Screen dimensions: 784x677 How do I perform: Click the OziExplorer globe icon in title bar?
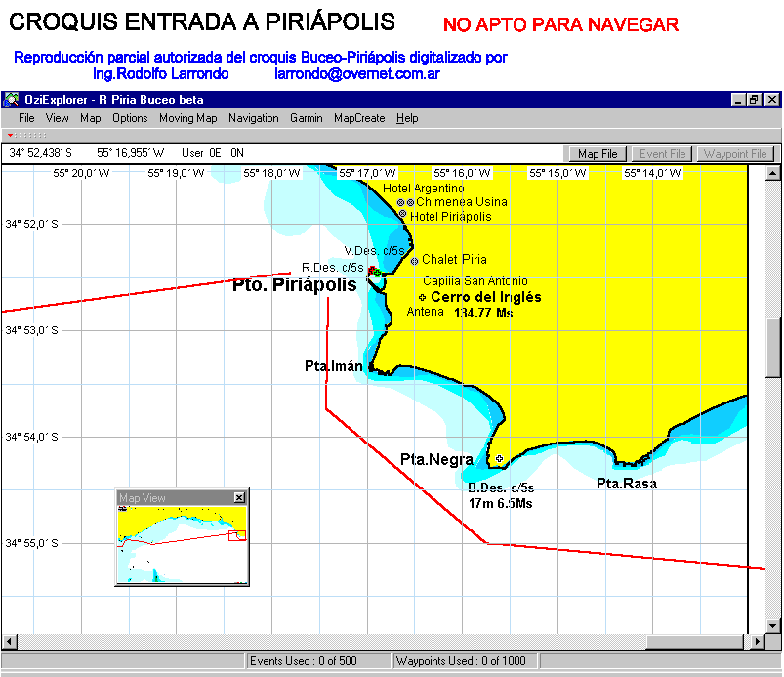coord(12,100)
